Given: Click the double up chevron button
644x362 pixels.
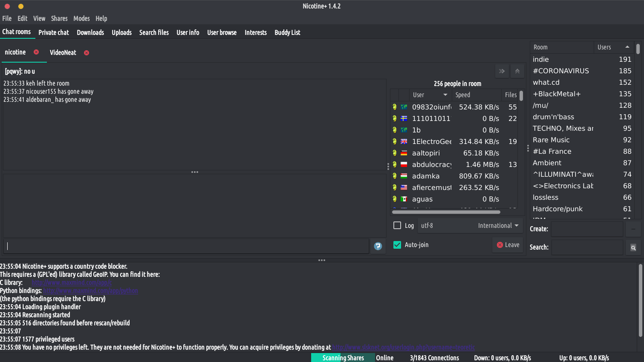Looking at the screenshot, I should click(517, 71).
